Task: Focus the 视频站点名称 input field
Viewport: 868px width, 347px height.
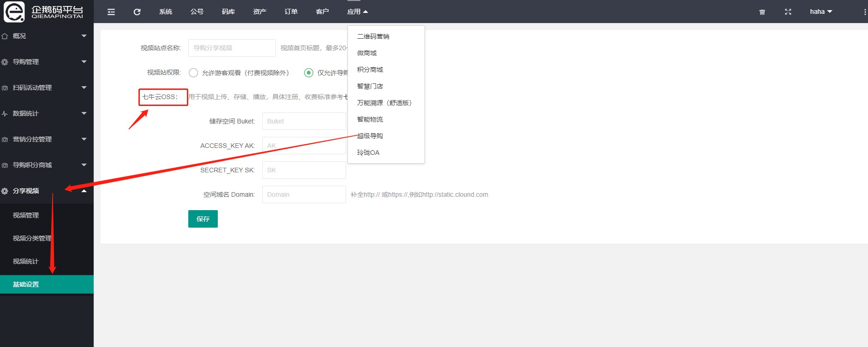Action: [x=232, y=48]
